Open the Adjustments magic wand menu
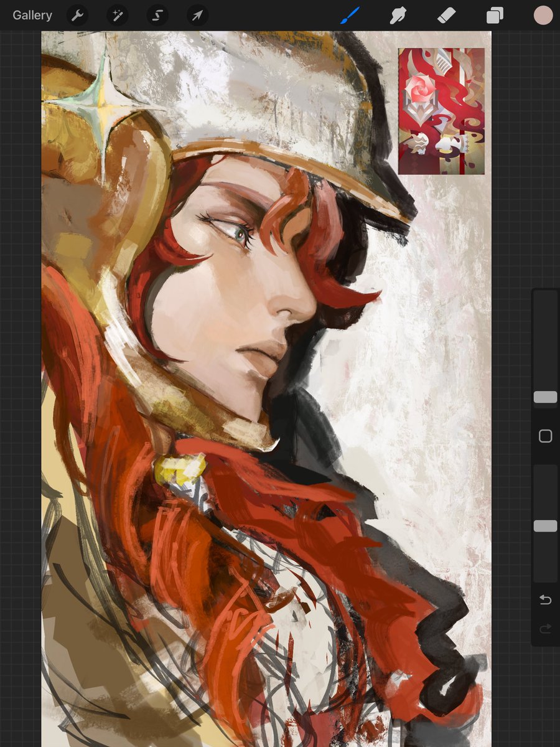Image resolution: width=560 pixels, height=747 pixels. (117, 16)
